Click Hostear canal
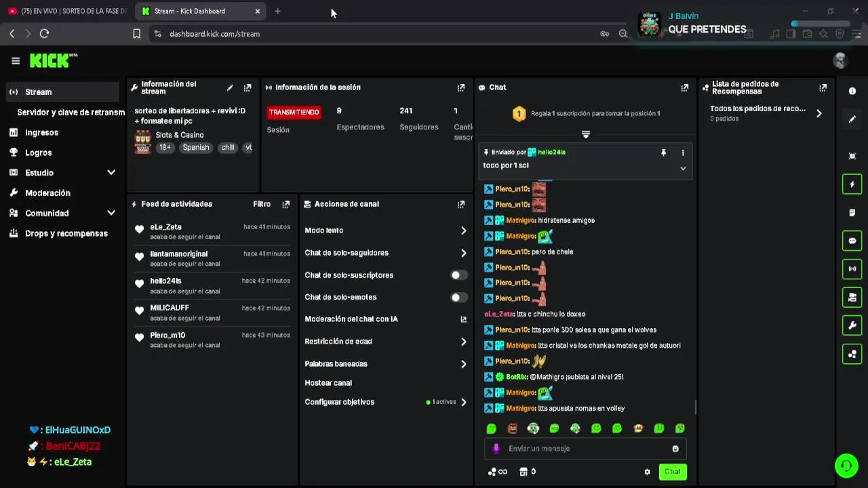 coord(328,383)
